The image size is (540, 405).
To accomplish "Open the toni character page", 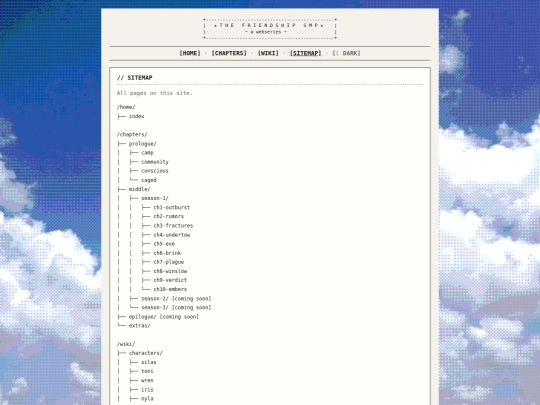I will [147, 371].
